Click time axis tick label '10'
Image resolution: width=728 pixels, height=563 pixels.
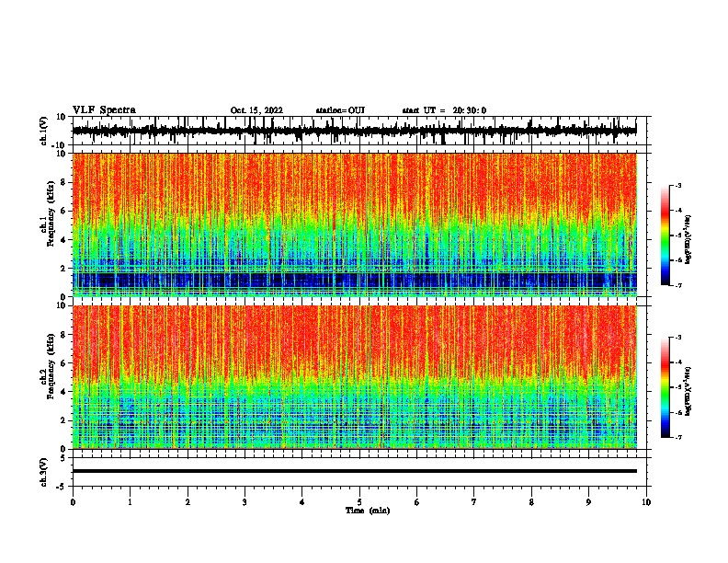[x=646, y=502]
